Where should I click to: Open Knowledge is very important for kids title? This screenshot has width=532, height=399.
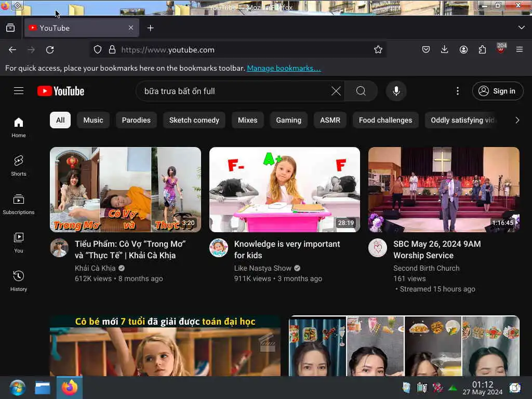click(x=287, y=249)
